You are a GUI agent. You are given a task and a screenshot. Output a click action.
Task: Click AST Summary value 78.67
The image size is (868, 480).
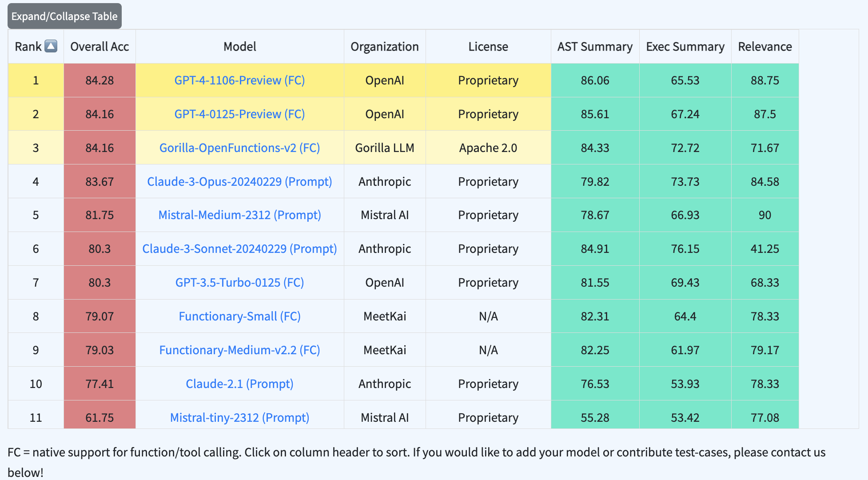[x=595, y=215]
